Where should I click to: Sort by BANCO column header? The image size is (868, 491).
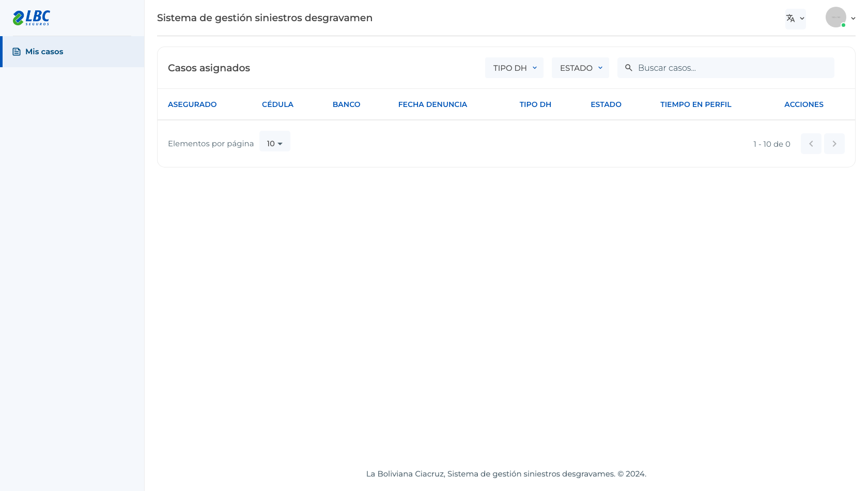pos(346,104)
